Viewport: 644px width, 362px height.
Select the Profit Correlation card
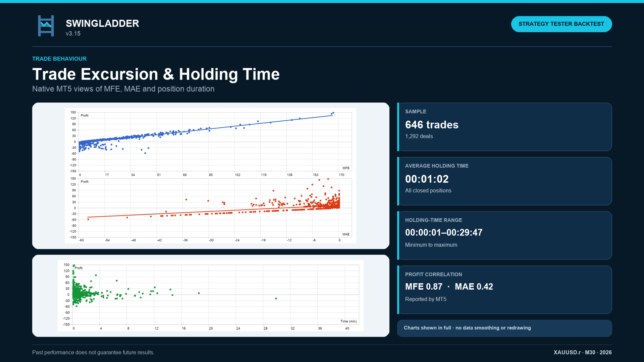point(504,290)
